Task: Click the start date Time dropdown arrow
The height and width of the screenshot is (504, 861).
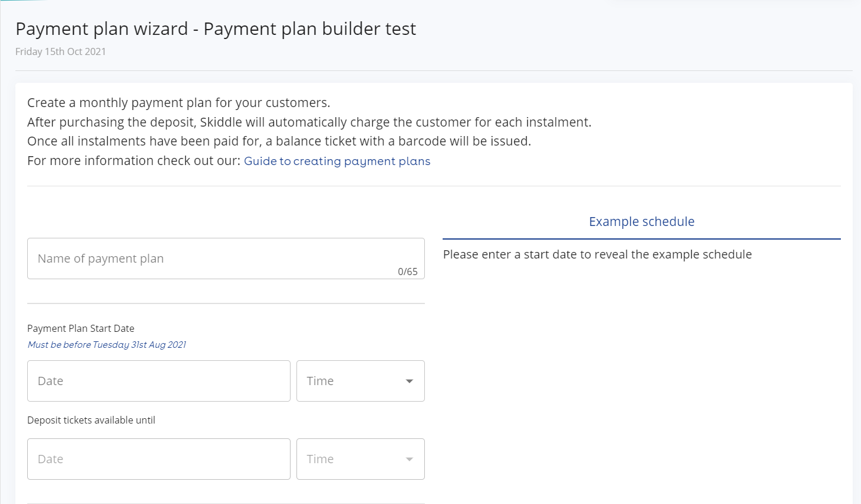Action: click(x=409, y=381)
